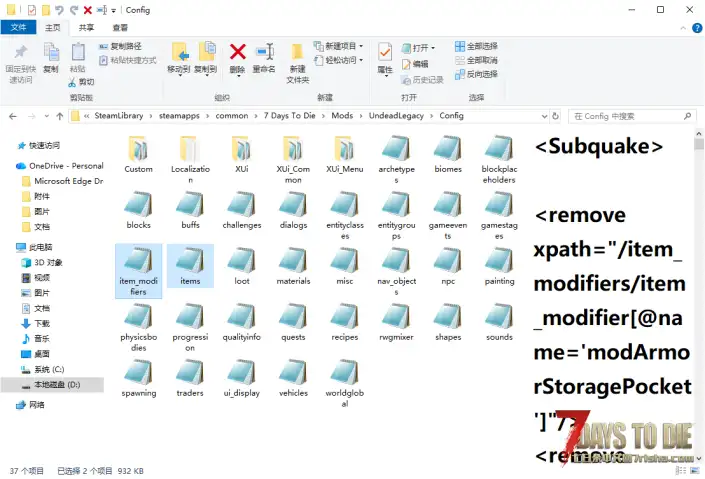The width and height of the screenshot is (705, 479).
Task: Select the materials file icon
Action: coord(293,260)
